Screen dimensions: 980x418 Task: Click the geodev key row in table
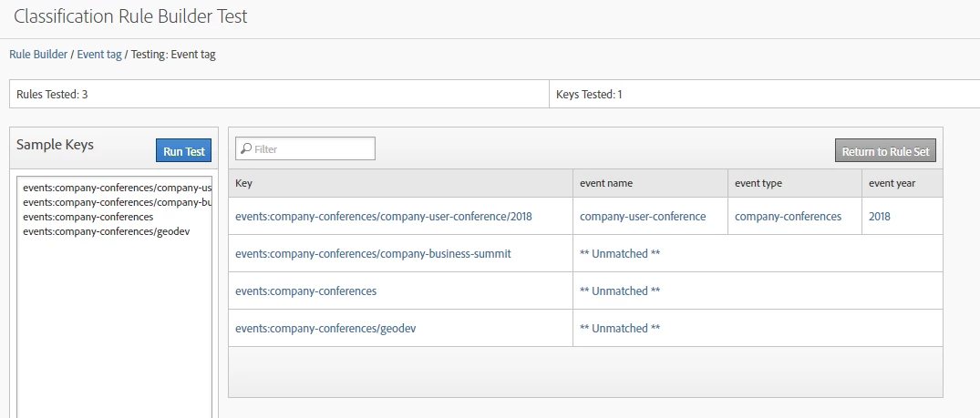(x=325, y=328)
